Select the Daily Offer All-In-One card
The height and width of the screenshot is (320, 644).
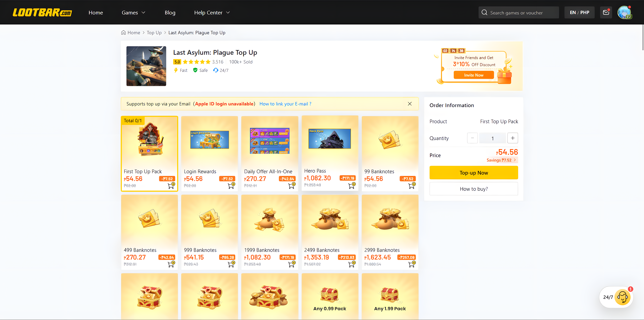pos(270,154)
